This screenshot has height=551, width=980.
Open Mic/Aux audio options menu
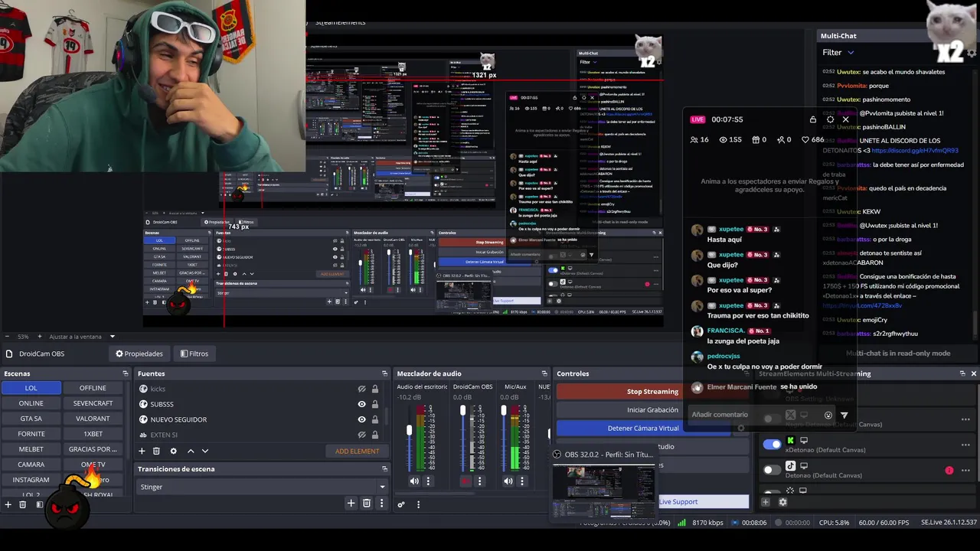[x=522, y=481]
